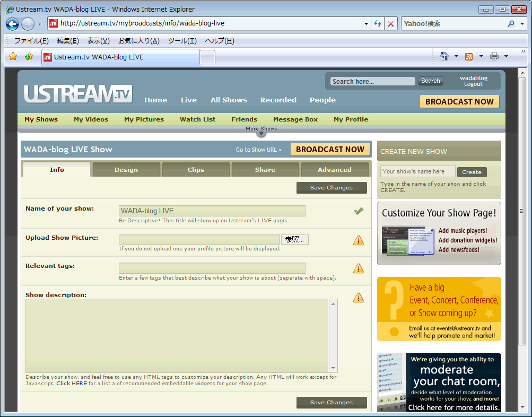Open the Advanced tab

point(334,170)
